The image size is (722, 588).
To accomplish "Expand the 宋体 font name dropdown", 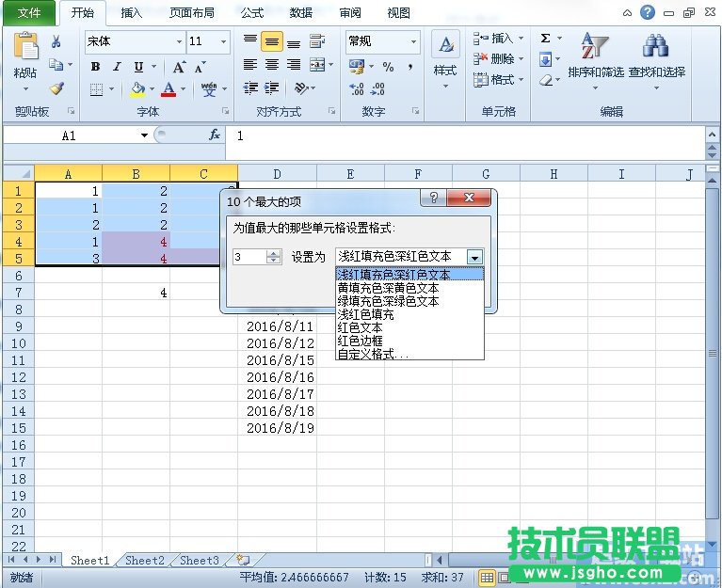I will point(179,42).
